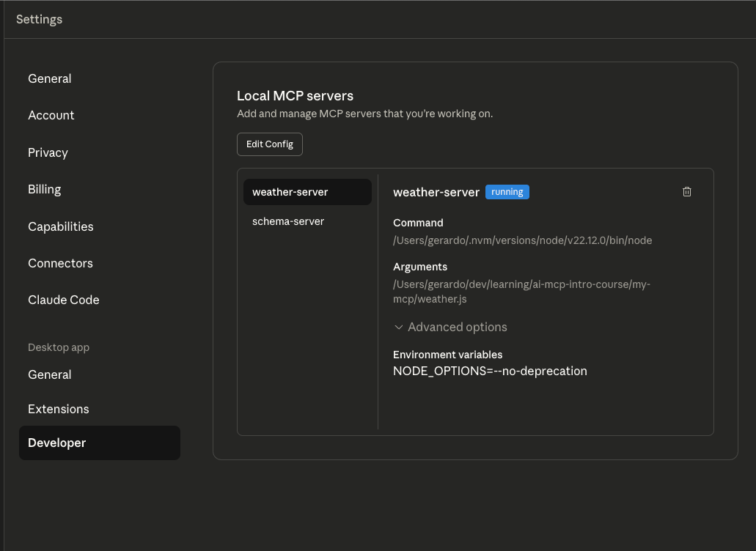Click the trash icon to delete weather-server
Screen dimensions: 756x551
tap(687, 191)
